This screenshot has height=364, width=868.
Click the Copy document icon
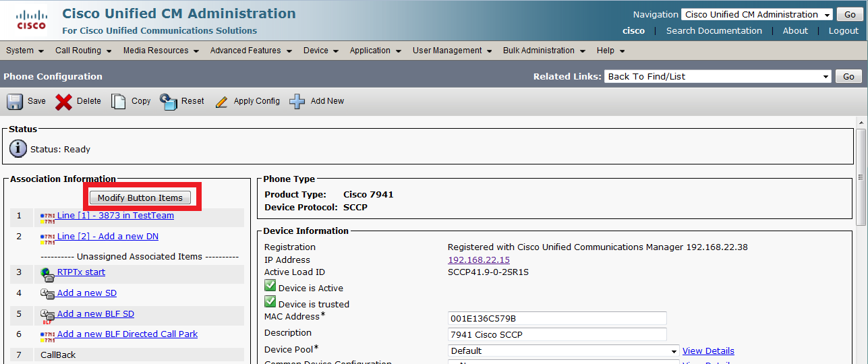119,101
